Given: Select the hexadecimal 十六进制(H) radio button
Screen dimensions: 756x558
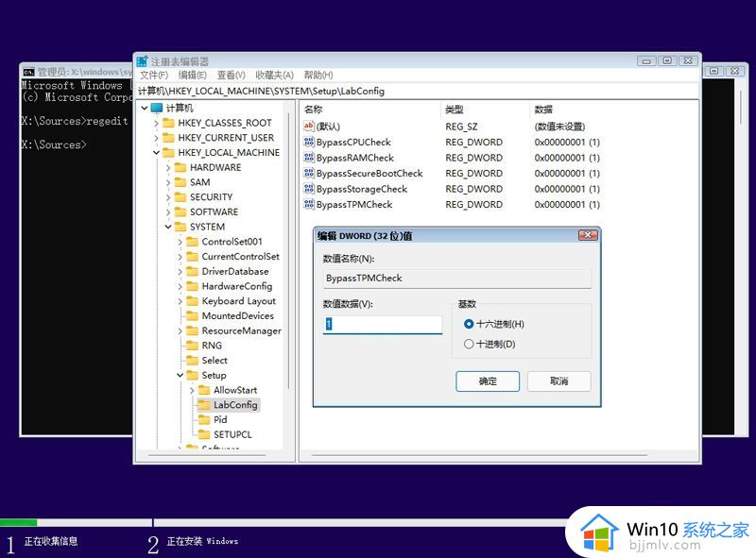Looking at the screenshot, I should click(469, 324).
